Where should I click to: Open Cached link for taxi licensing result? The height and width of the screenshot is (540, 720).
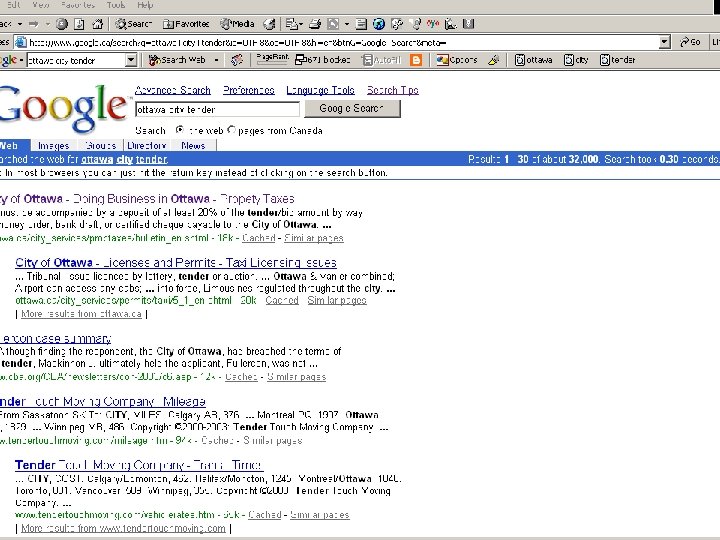coord(282,300)
